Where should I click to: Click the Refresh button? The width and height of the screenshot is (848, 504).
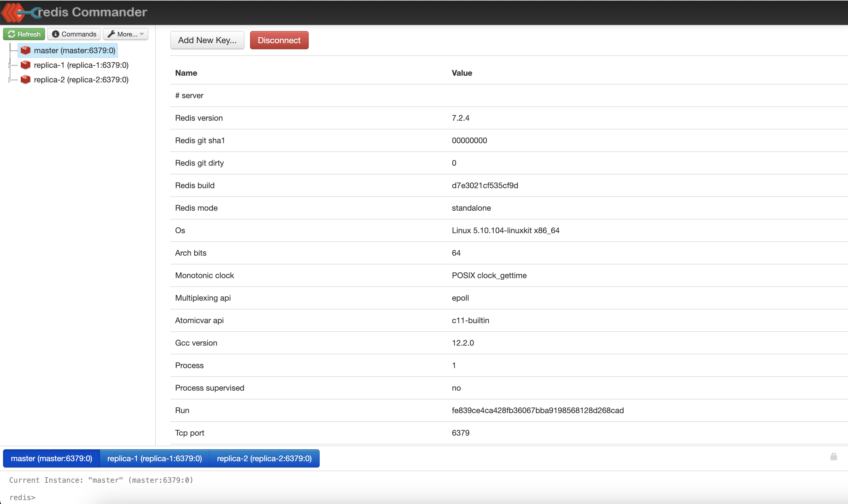24,34
